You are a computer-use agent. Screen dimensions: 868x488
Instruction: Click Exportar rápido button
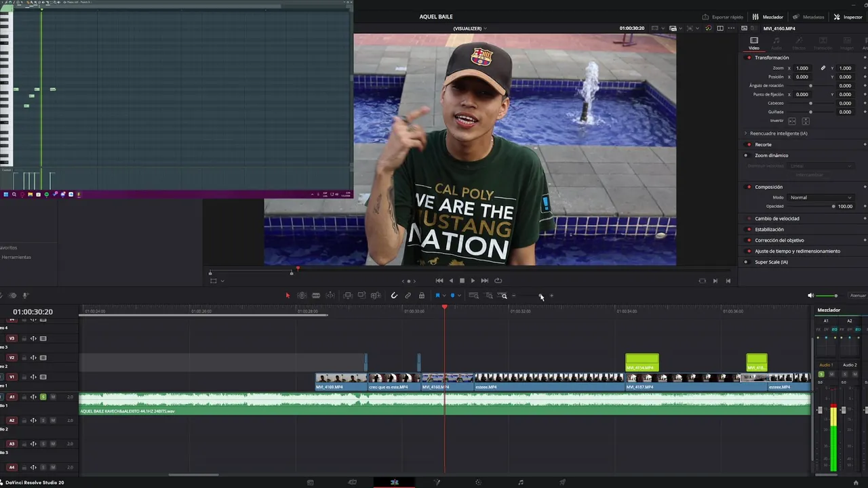click(x=723, y=17)
